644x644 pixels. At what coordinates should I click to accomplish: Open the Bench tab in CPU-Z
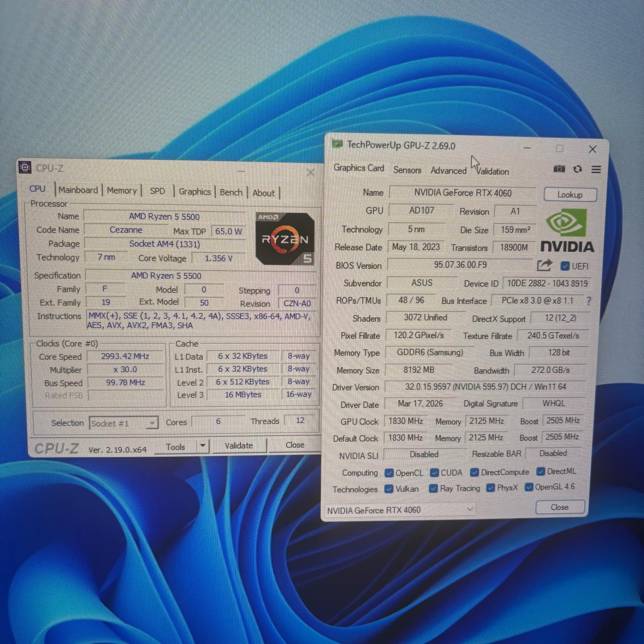click(x=231, y=192)
